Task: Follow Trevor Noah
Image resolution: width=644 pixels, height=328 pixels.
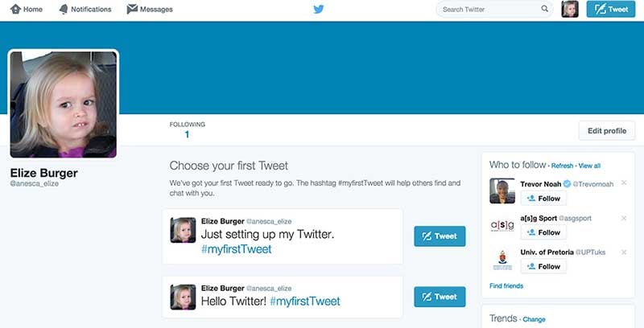Action: coord(543,199)
